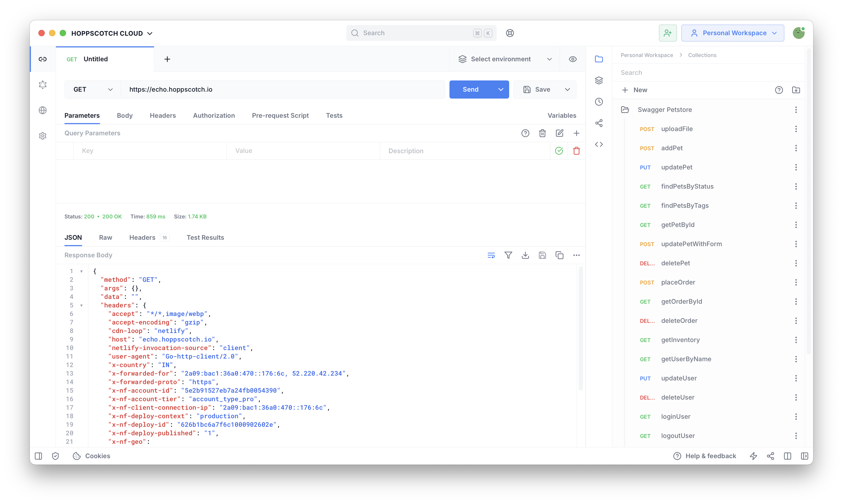Image resolution: width=843 pixels, height=504 pixels.
Task: Collapse line 1 fold arrow in response
Action: click(81, 271)
